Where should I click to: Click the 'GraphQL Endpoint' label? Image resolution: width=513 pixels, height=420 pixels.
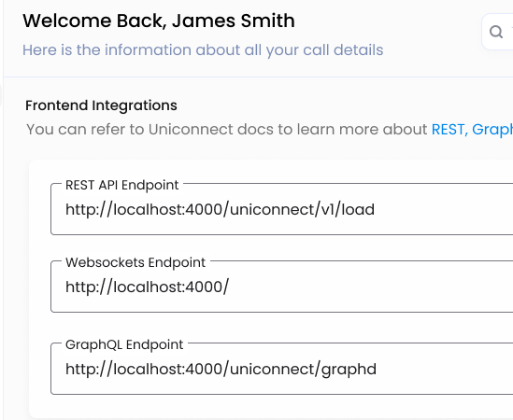(124, 344)
